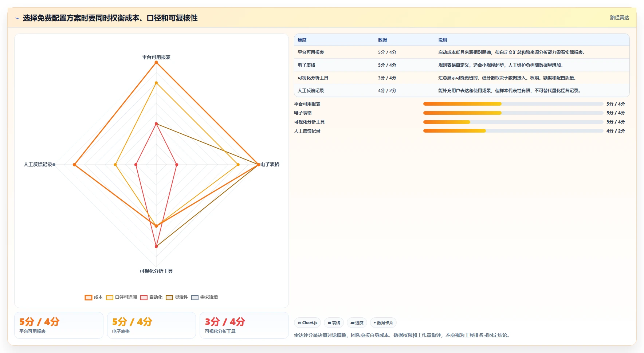Click the yellow data point on the 人工反馈记录 axis
Screen dimensions: 644x353
[115, 165]
